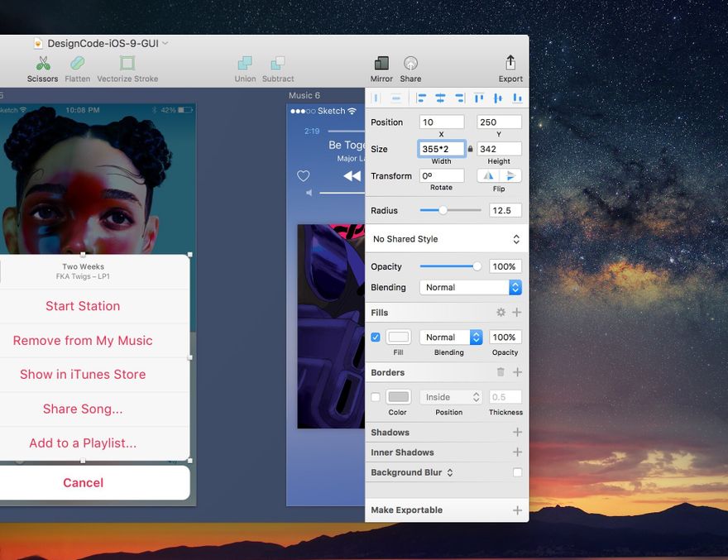Click the Y position field
The width and height of the screenshot is (728, 560).
tap(499, 122)
